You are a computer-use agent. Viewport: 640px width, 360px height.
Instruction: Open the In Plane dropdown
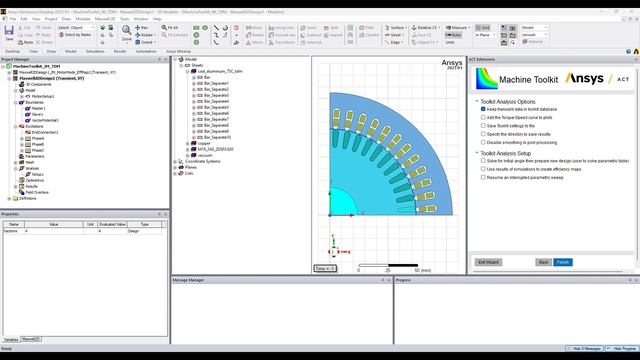485,35
